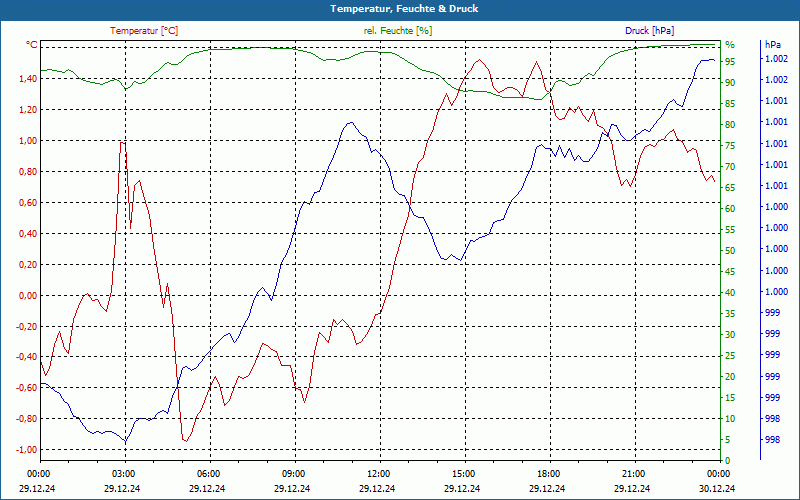The width and height of the screenshot is (800, 500).
Task: Click the '35' humidity axis value
Action: tap(730, 314)
